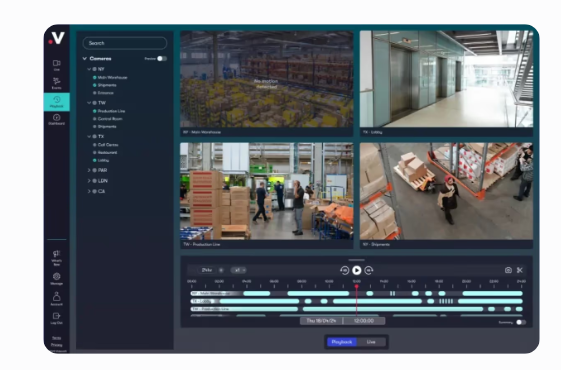The width and height of the screenshot is (561, 370).
Task: Click the Log Out icon
Action: pyautogui.click(x=57, y=318)
